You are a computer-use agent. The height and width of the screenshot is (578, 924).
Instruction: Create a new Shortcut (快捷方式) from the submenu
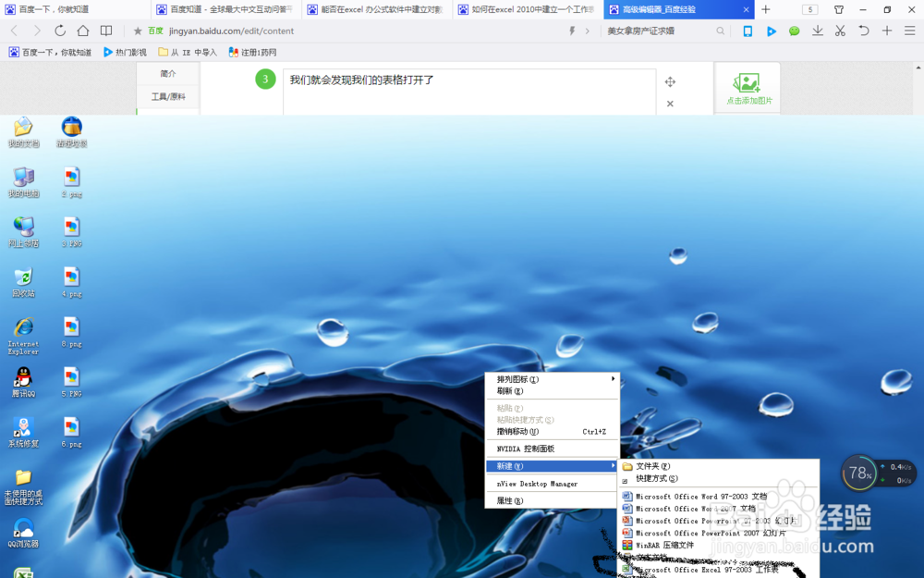pos(719,478)
